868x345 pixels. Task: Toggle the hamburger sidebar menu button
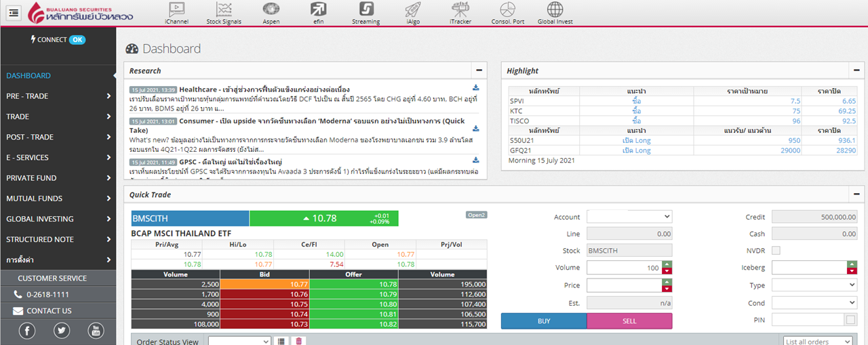14,13
